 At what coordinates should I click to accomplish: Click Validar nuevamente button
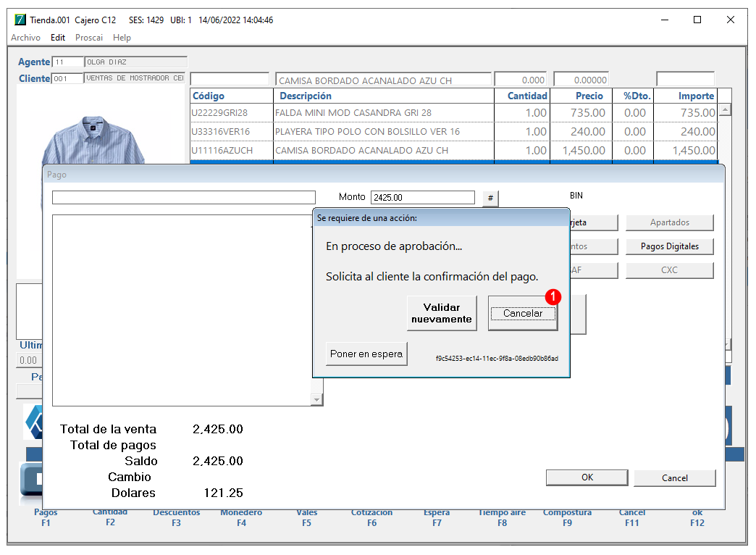[442, 313]
